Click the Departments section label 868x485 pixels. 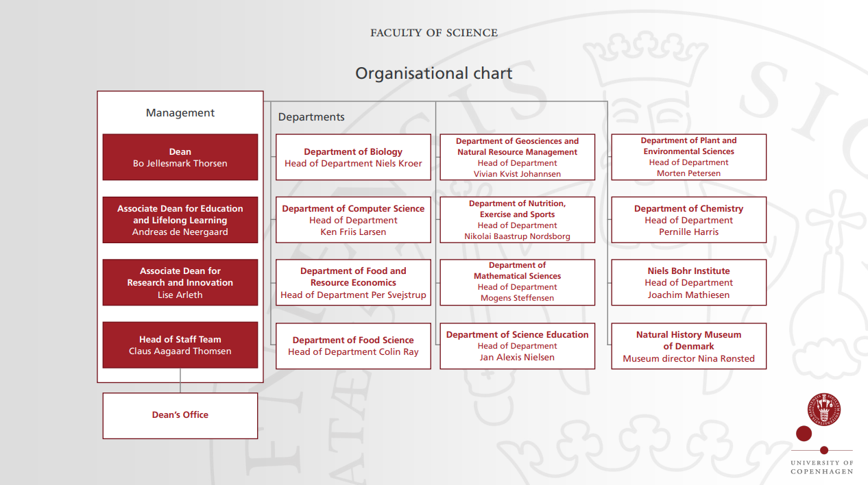pyautogui.click(x=311, y=116)
